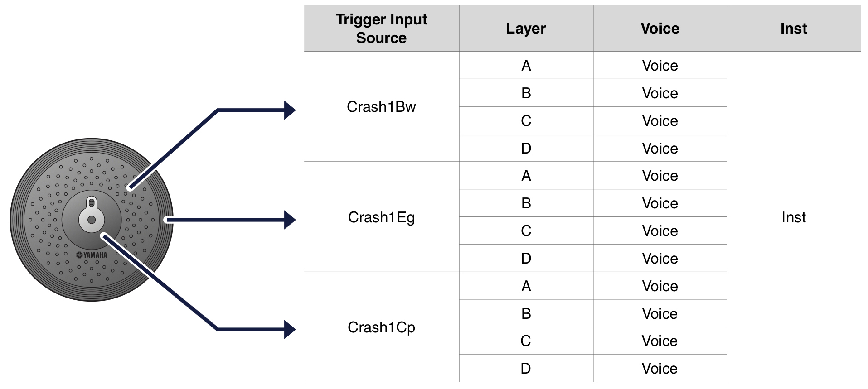The width and height of the screenshot is (868, 389).
Task: Click the Inst column header
Action: (x=793, y=29)
